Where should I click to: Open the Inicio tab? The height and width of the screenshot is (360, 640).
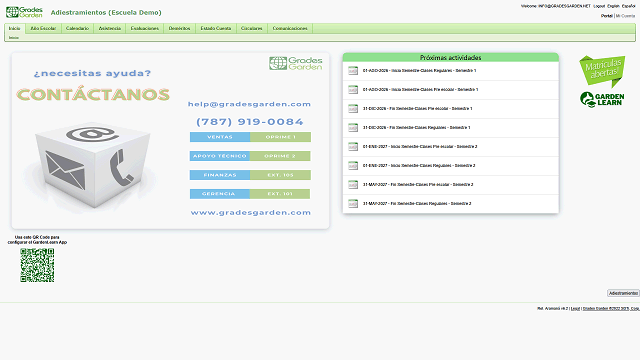pyautogui.click(x=15, y=28)
